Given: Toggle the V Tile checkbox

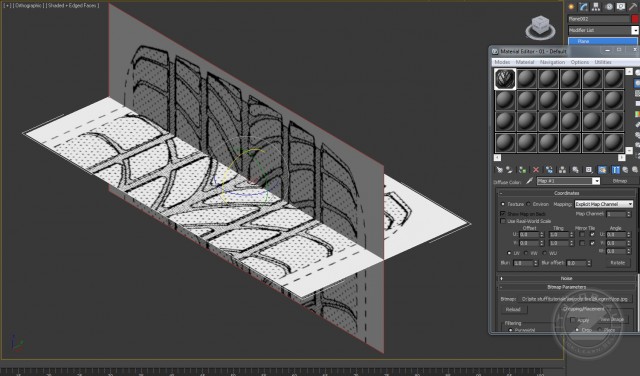Looking at the screenshot, I should (x=592, y=243).
